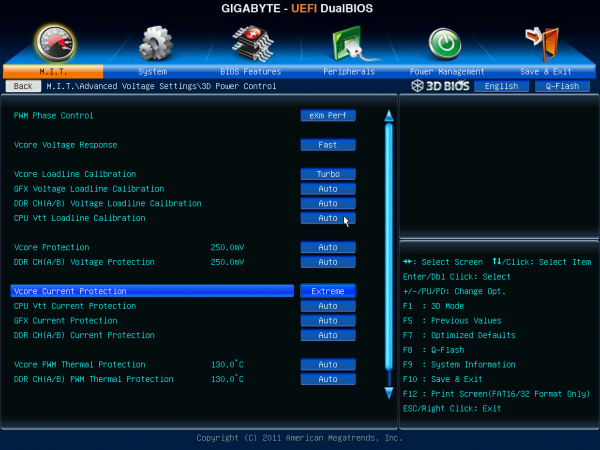Select the Power Management tab
Image resolution: width=600 pixels, height=450 pixels.
point(447,72)
